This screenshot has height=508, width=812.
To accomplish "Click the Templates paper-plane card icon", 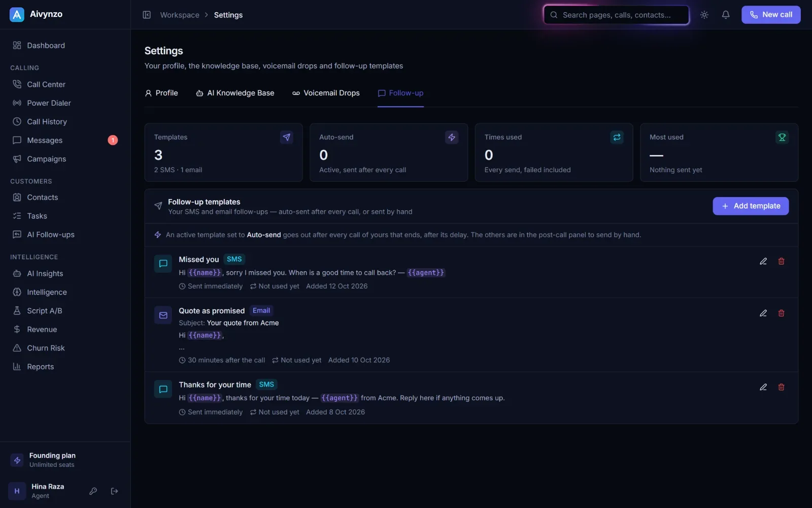I will click(287, 137).
